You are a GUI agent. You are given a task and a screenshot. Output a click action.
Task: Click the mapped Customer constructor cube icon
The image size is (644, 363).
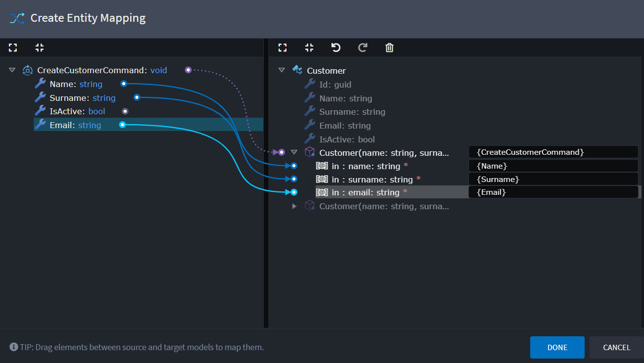(310, 152)
